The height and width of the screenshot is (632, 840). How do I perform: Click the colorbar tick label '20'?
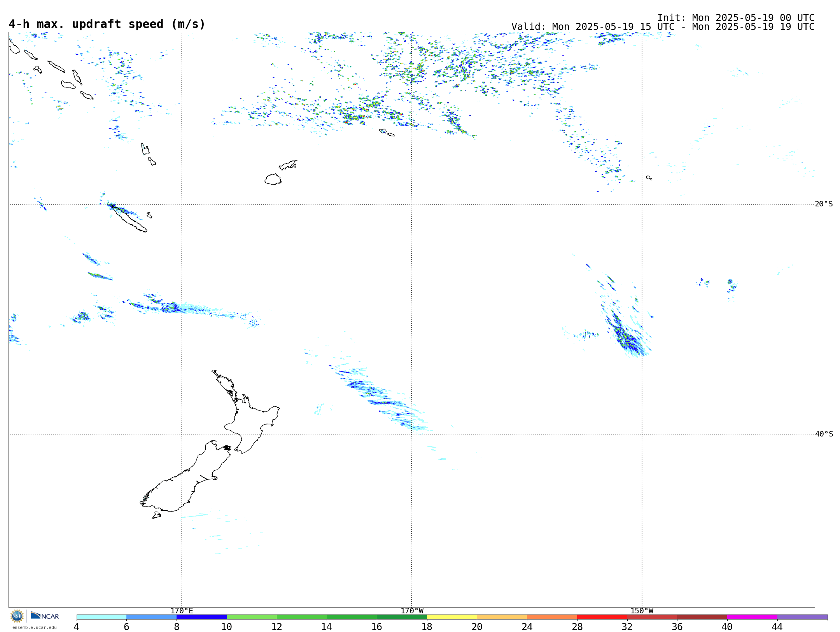(477, 627)
